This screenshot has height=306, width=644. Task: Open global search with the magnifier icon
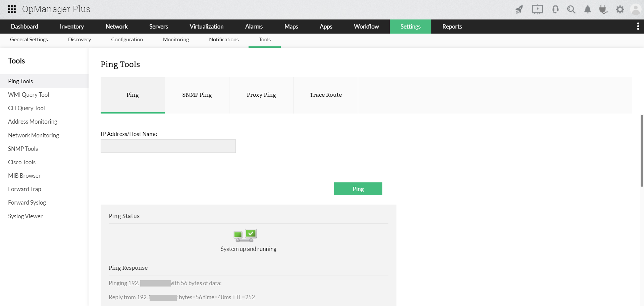tap(571, 9)
